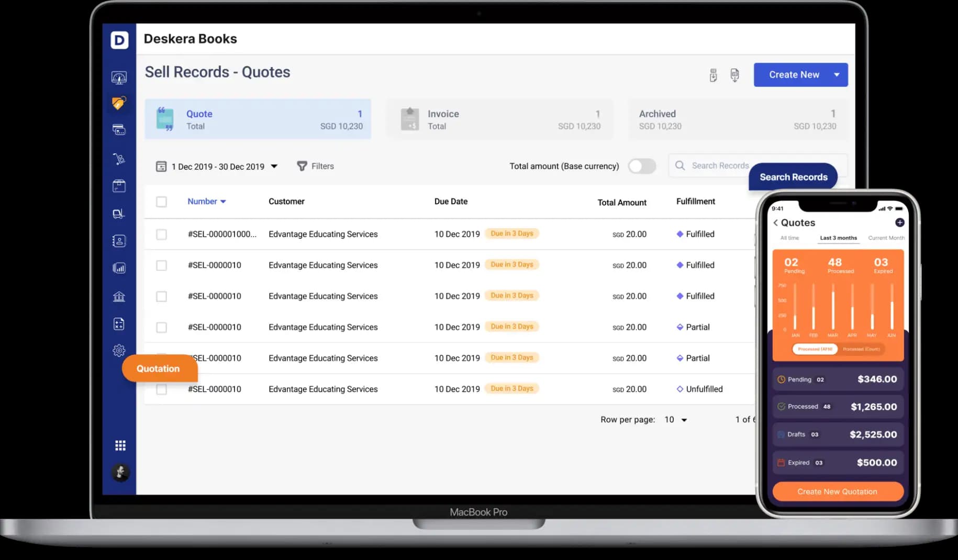Select the Current Month tab on the phone
958x560 pixels.
886,238
